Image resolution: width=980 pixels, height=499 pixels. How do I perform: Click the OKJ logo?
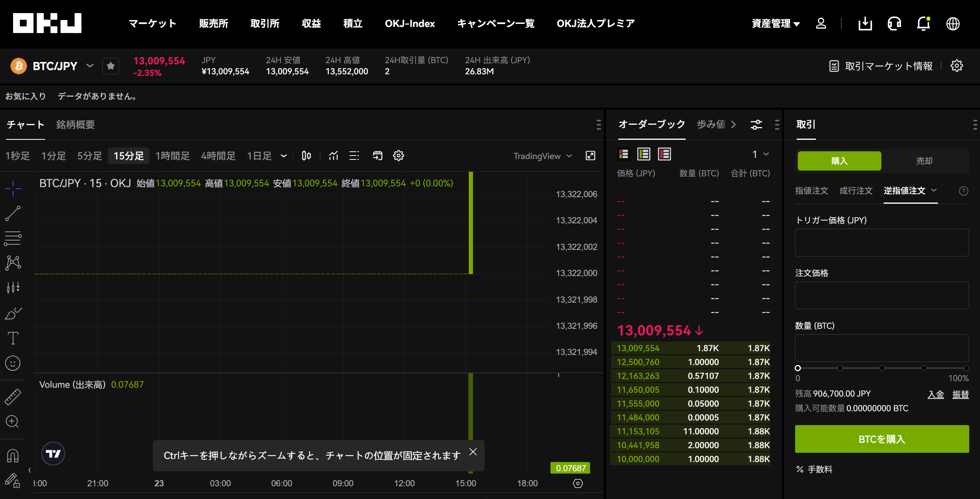tap(47, 23)
